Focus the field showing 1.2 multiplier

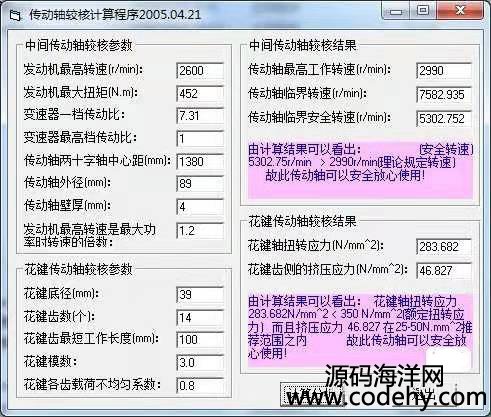[x=200, y=231]
